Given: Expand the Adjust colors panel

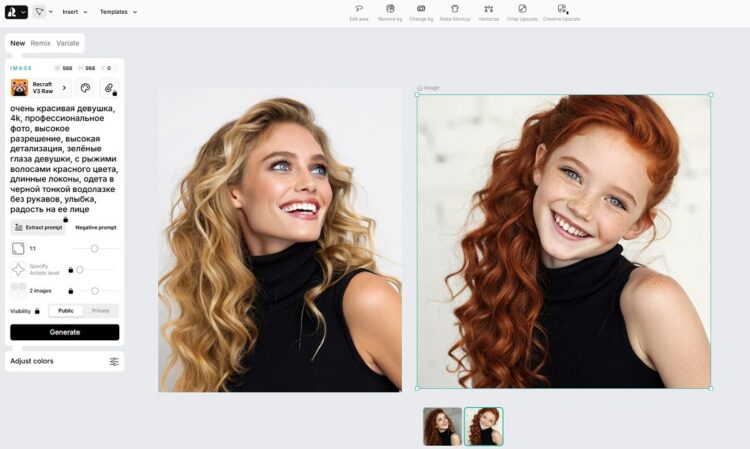Looking at the screenshot, I should pos(64,361).
